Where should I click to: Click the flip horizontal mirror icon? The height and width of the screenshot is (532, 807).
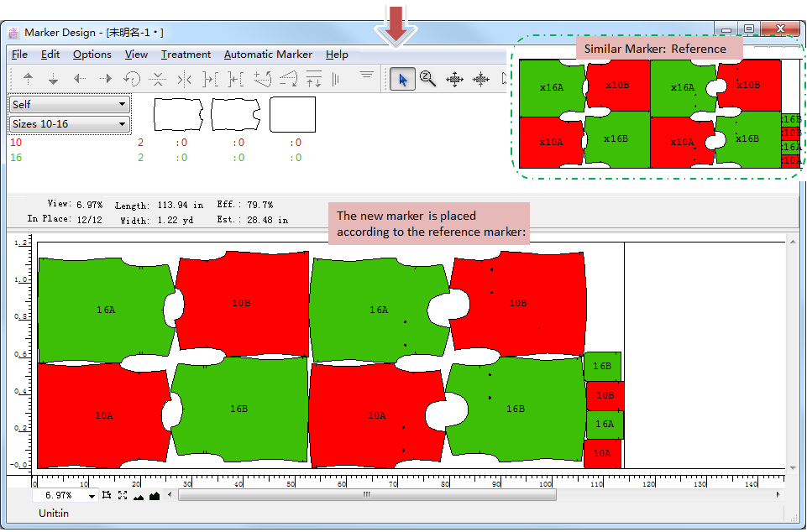tap(185, 79)
